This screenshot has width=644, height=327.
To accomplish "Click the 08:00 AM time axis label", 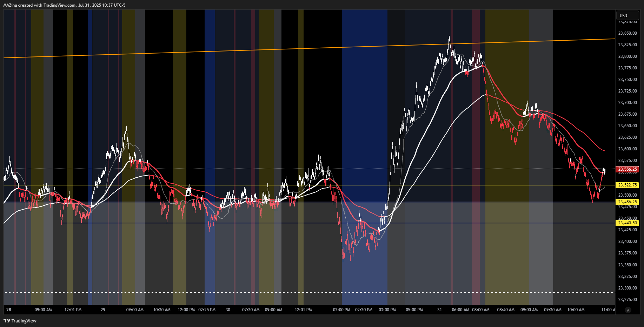I will [x=481, y=310].
